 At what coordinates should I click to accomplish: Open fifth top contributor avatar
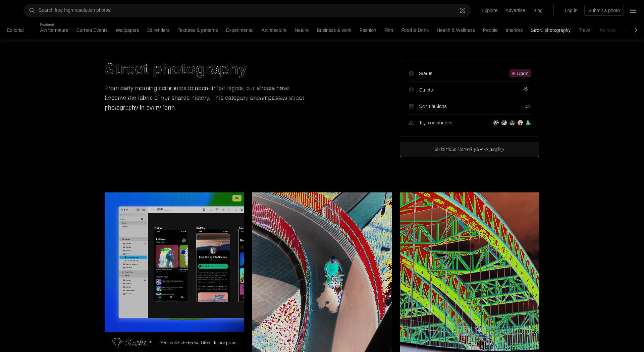tap(528, 123)
